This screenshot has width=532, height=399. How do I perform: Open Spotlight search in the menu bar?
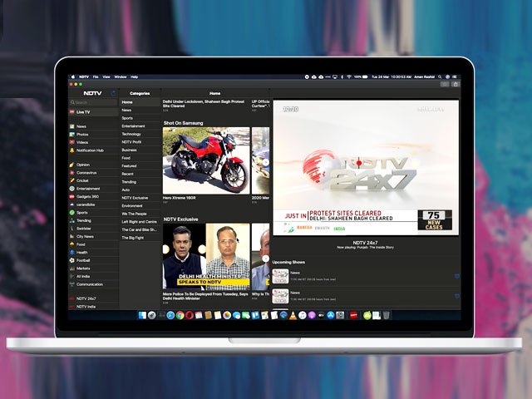pyautogui.click(x=440, y=77)
